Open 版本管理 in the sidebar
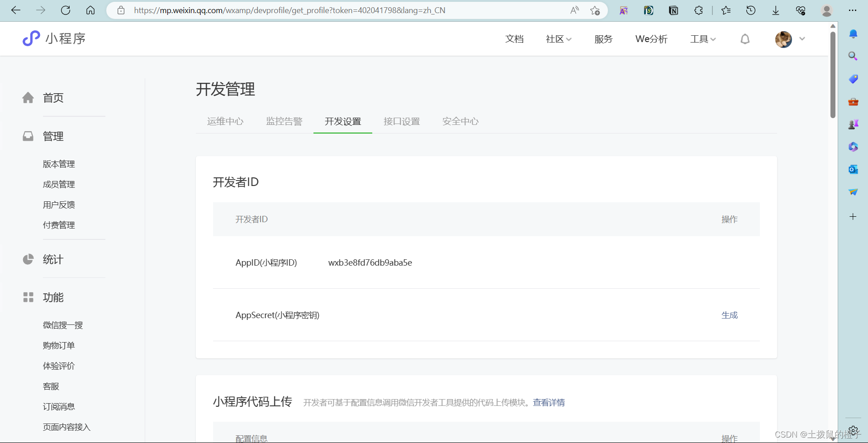 coord(59,164)
